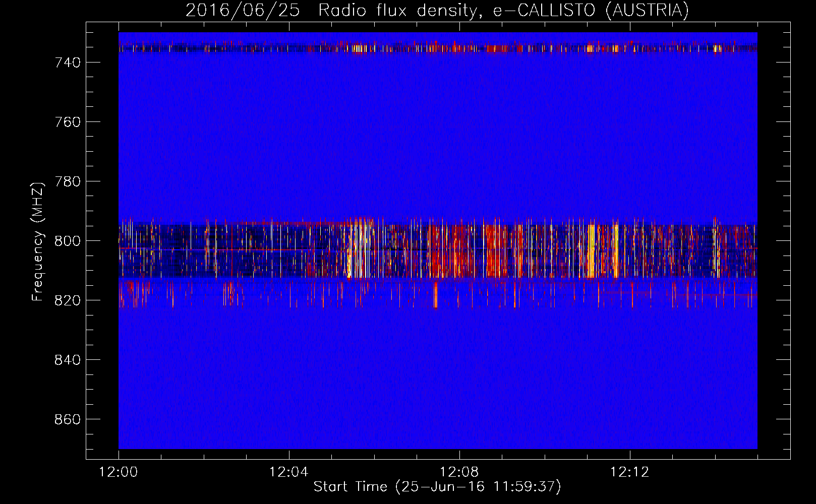Click the 12:12 time tick label
816x504 pixels.
629,472
